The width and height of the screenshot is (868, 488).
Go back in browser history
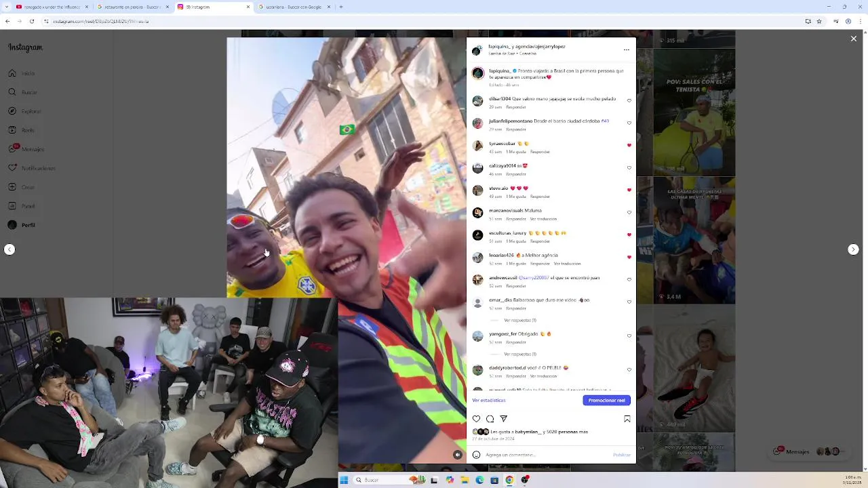tap(7, 21)
